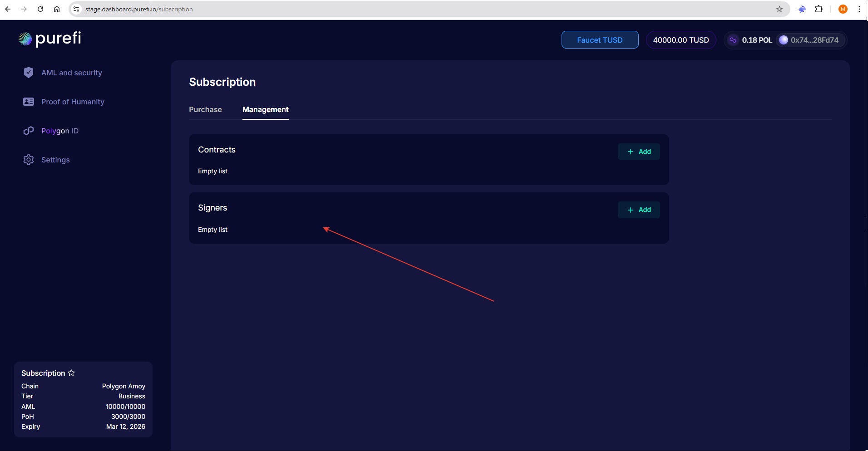Add a new signer
The image size is (868, 451).
coord(638,210)
